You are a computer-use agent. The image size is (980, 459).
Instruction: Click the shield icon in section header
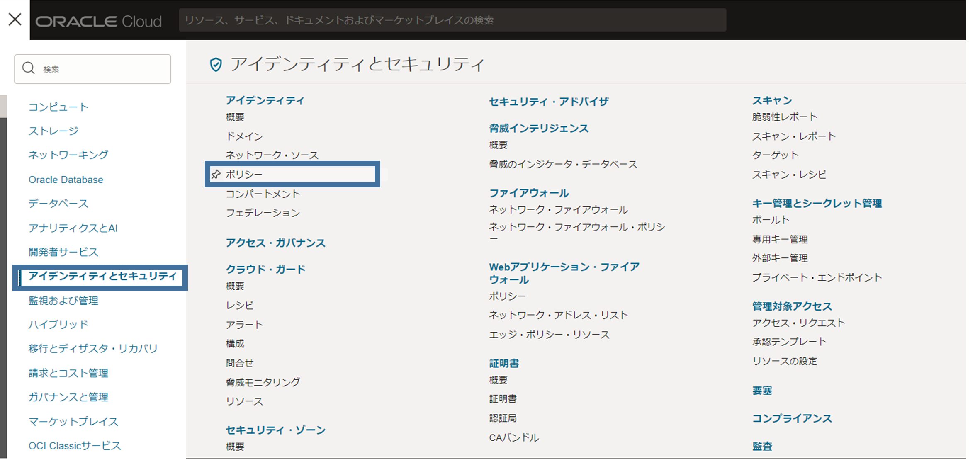point(216,65)
